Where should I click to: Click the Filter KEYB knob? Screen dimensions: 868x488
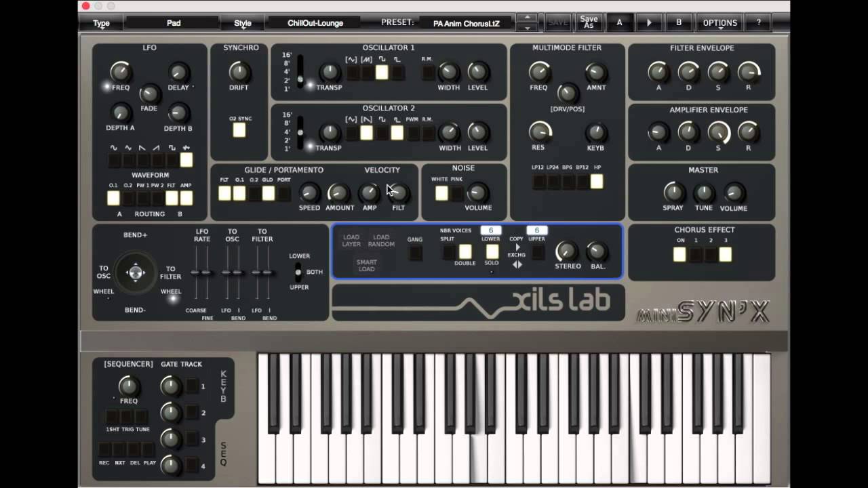[596, 132]
